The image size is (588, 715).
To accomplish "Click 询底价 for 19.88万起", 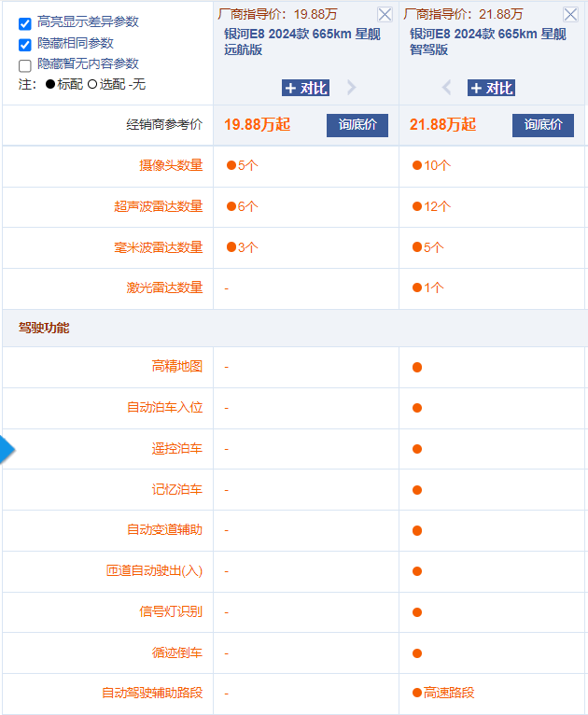I will (357, 125).
